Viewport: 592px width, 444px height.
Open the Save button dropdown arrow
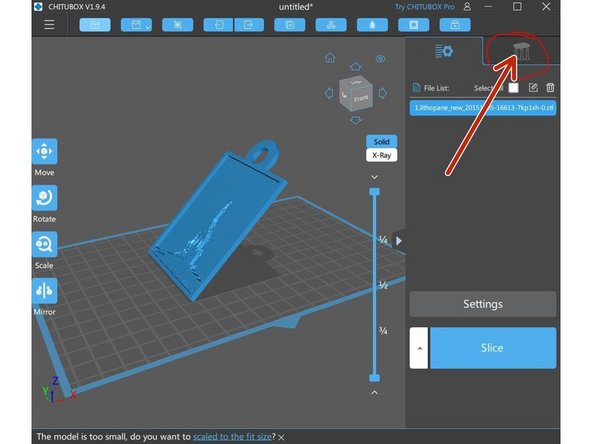coord(148,27)
